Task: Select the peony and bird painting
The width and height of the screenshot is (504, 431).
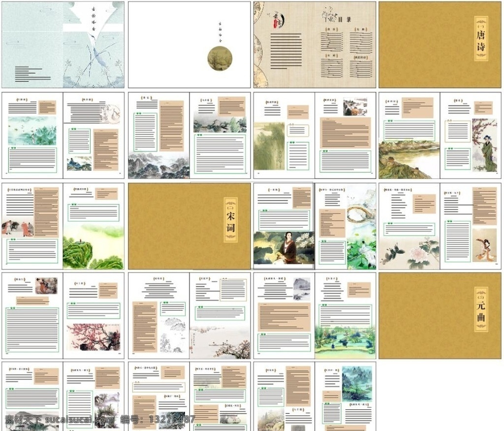Action: [409, 253]
